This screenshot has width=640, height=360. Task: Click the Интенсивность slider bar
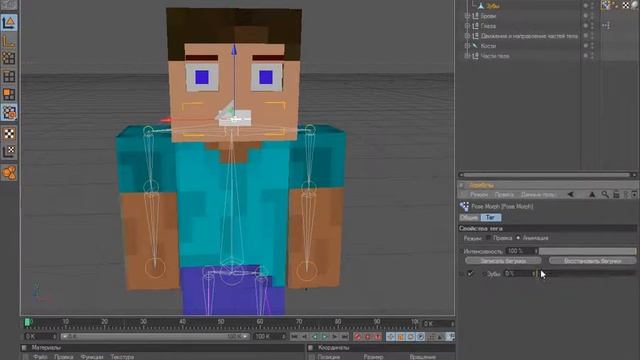tap(587, 251)
